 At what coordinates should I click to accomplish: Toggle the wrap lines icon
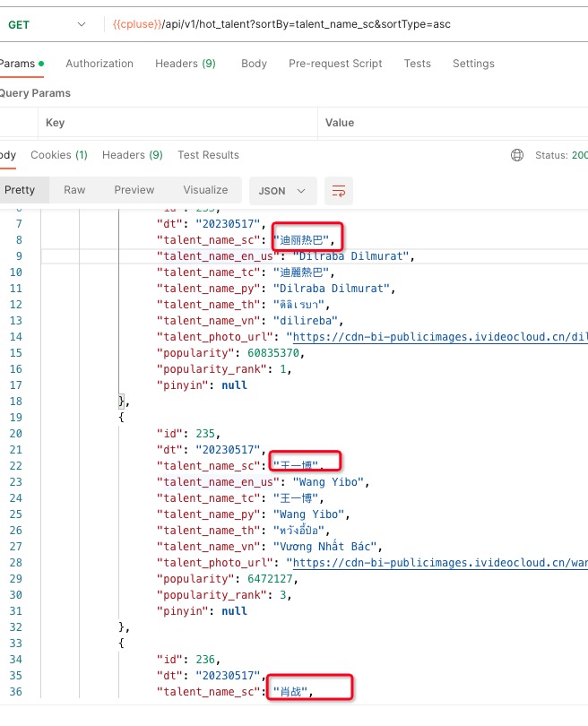click(339, 191)
